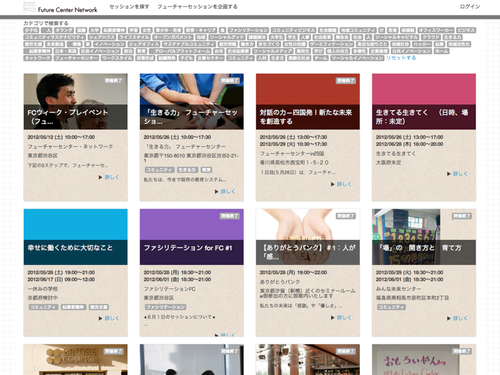Click コミュニティ tag in 「場」の開き方と育て方 card
The width and height of the screenshot is (500, 375).
point(392,307)
